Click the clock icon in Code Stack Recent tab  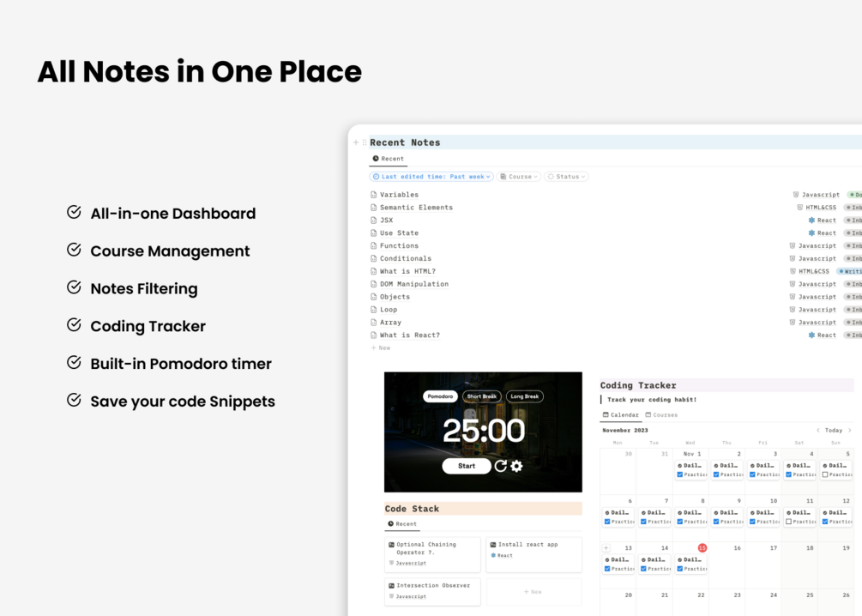tap(391, 523)
